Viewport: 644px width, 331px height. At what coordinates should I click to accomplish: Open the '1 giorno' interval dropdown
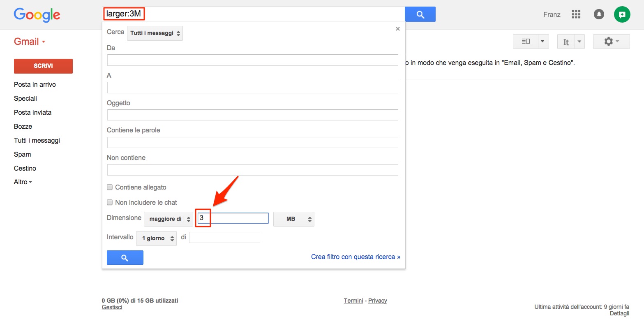pos(157,238)
